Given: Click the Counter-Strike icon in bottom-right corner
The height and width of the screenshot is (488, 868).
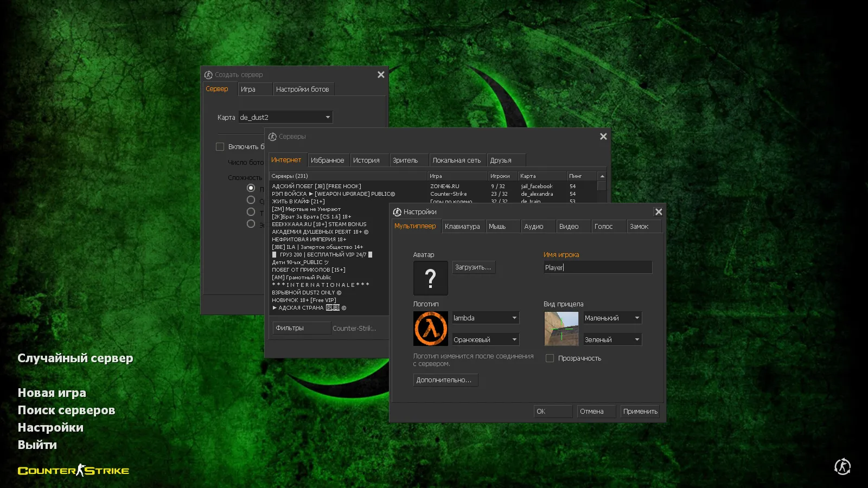Looking at the screenshot, I should point(842,466).
